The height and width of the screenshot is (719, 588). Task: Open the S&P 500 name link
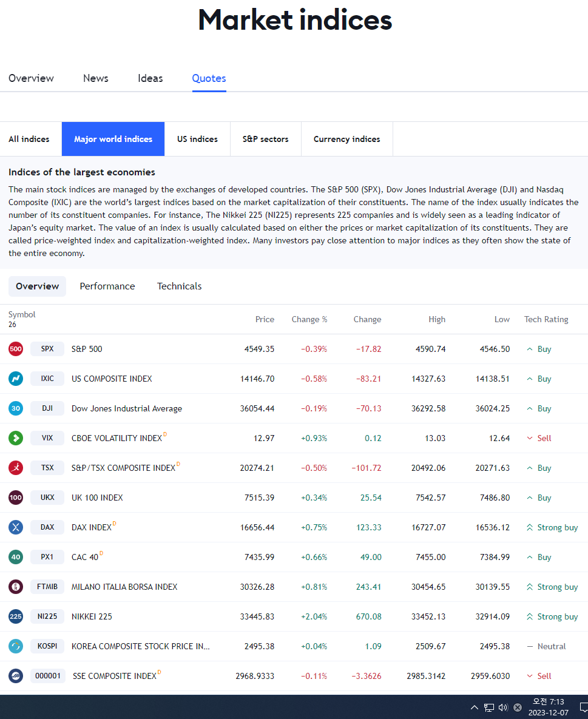(x=87, y=349)
